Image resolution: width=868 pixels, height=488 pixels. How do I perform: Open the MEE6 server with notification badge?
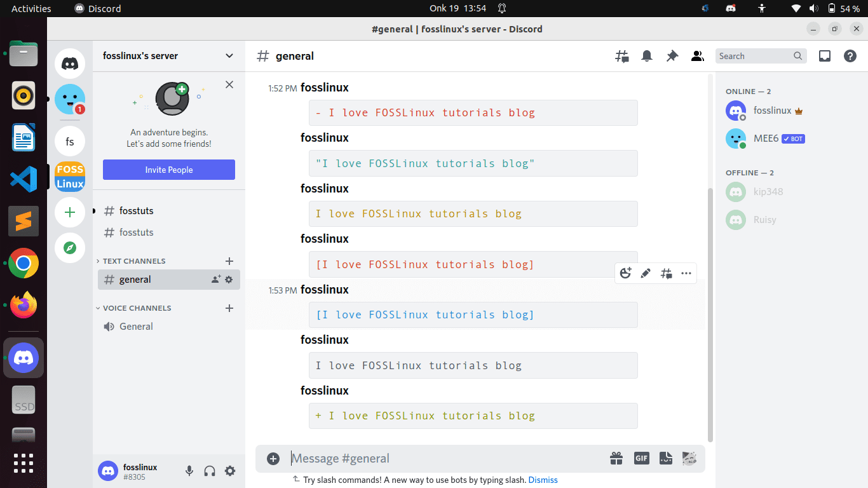70,99
